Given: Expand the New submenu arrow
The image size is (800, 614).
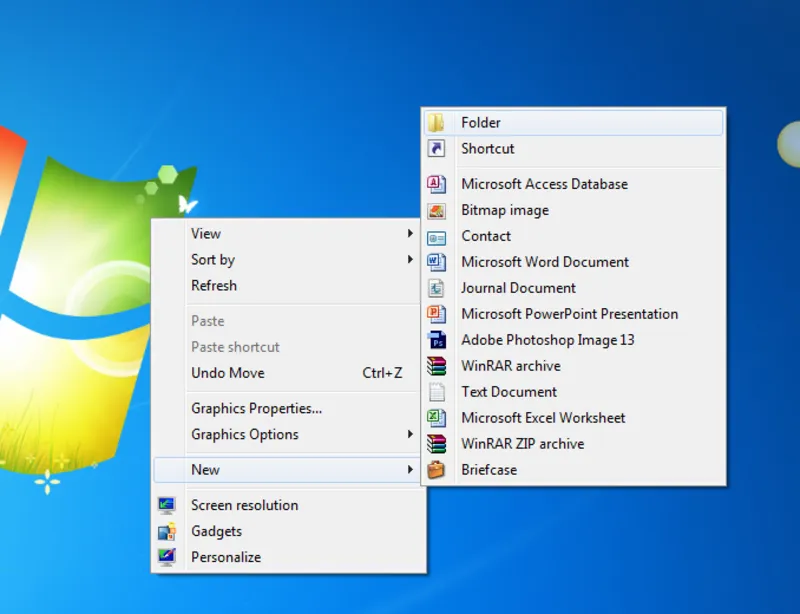Looking at the screenshot, I should point(410,469).
